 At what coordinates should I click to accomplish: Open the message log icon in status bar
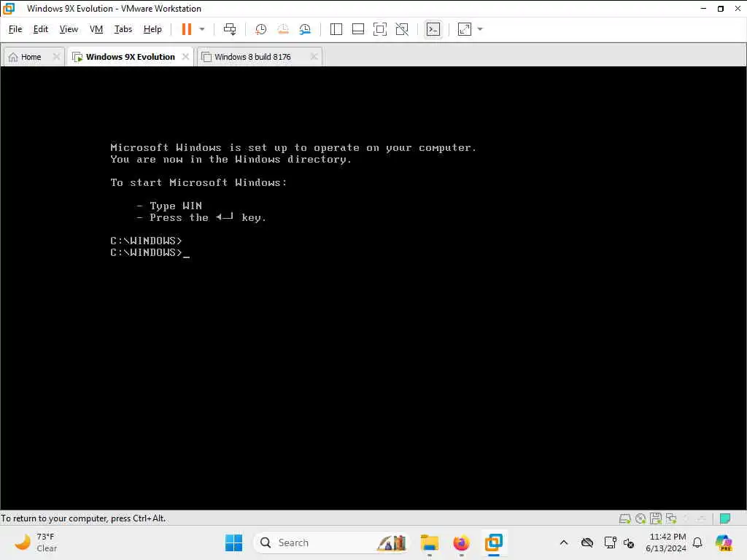coord(725,518)
